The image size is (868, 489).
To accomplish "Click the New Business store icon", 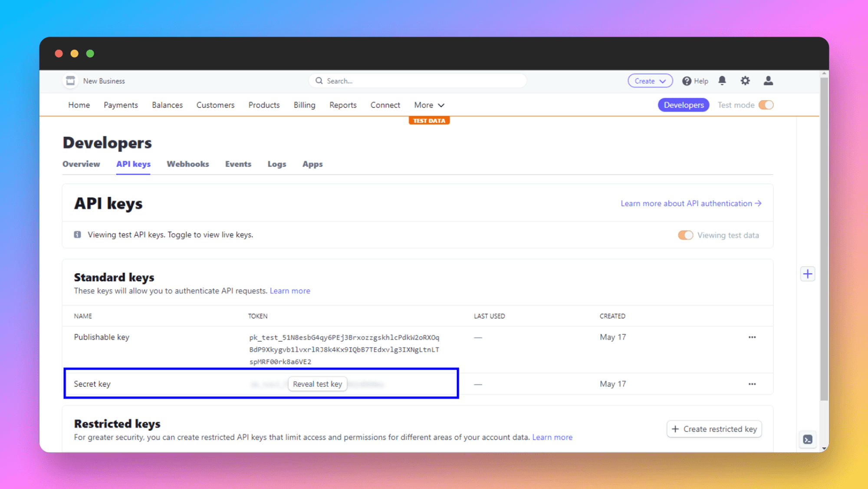I will tap(70, 81).
